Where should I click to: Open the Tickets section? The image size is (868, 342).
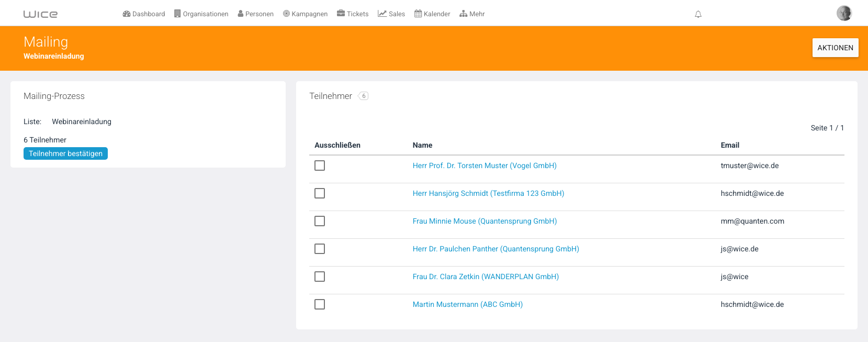point(353,14)
